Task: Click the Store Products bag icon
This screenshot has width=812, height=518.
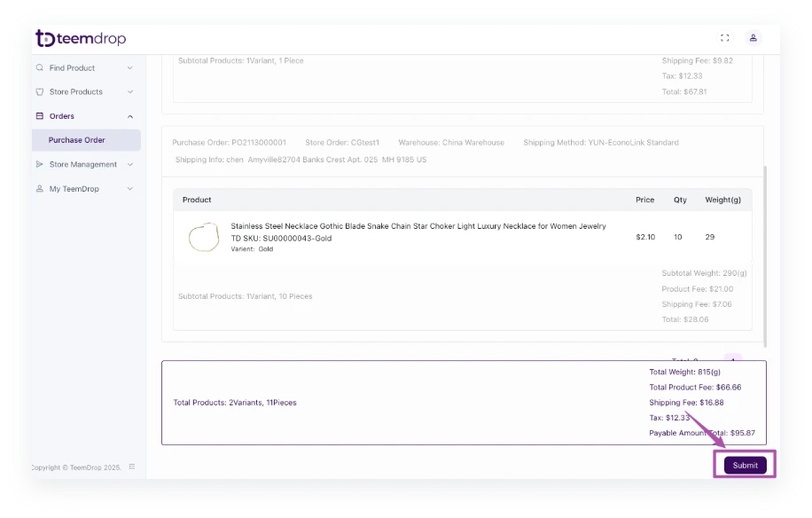Action: (x=39, y=92)
